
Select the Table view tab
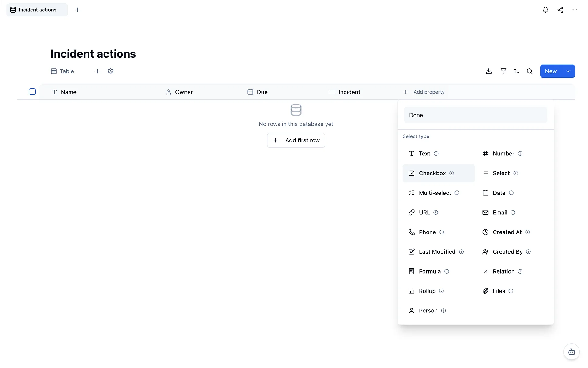(62, 71)
